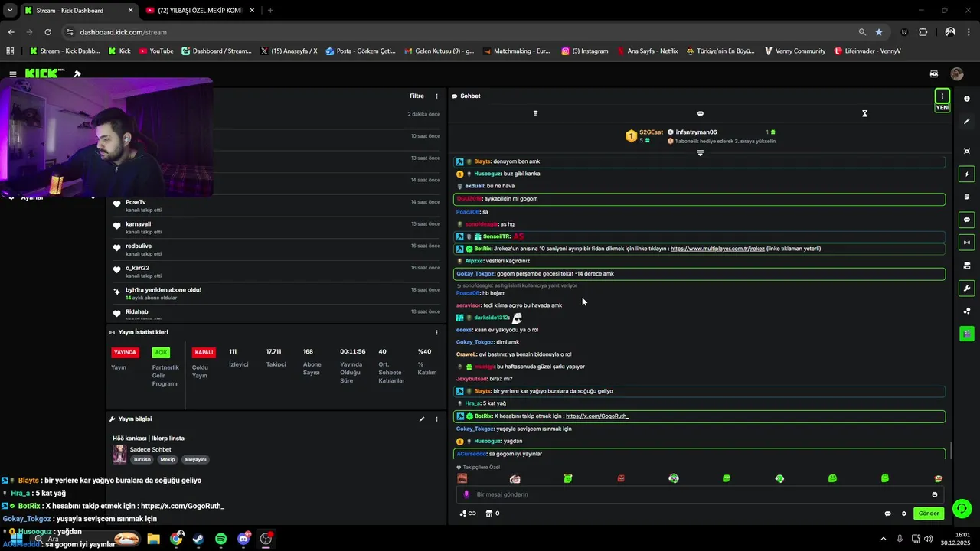Open browser tab search dropdown
The image size is (980, 551).
pyautogui.click(x=10, y=10)
